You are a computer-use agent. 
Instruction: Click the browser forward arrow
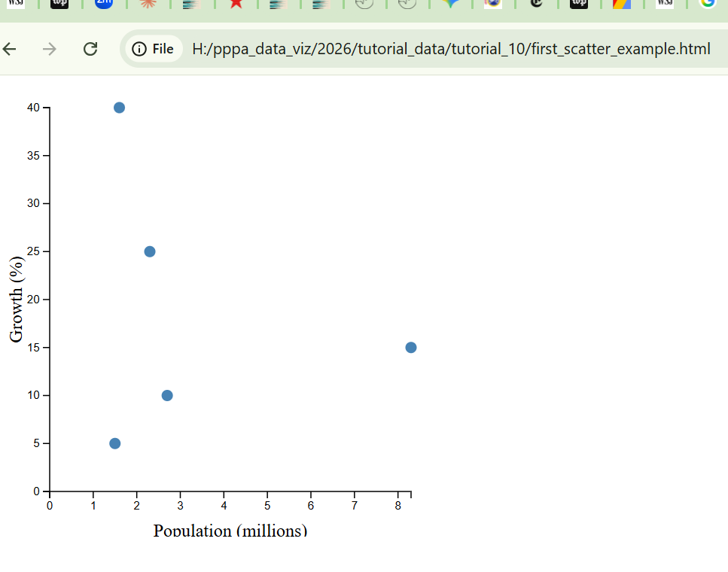pyautogui.click(x=50, y=49)
